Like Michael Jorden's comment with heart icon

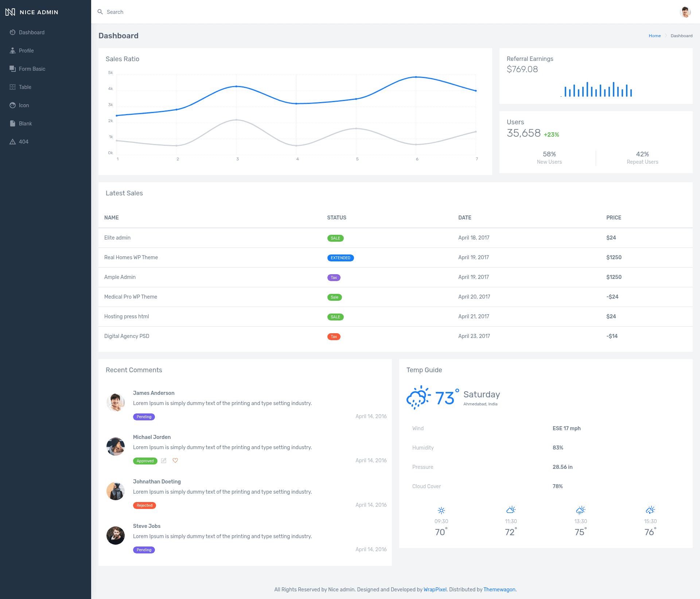(175, 461)
